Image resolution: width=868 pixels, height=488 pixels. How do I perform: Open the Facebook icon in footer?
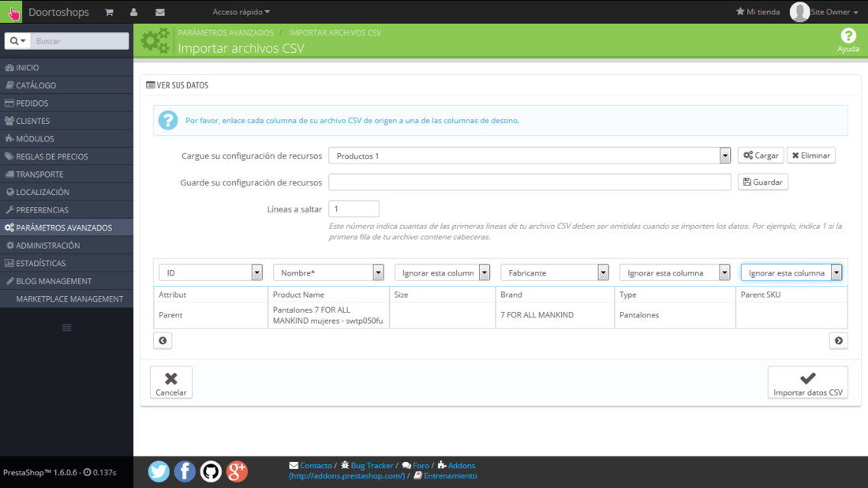pyautogui.click(x=185, y=471)
